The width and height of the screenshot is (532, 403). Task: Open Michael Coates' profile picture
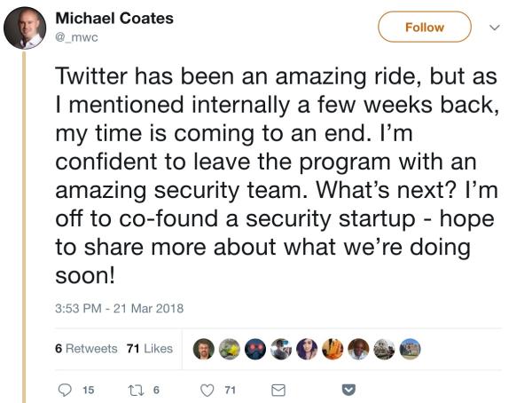(25, 28)
